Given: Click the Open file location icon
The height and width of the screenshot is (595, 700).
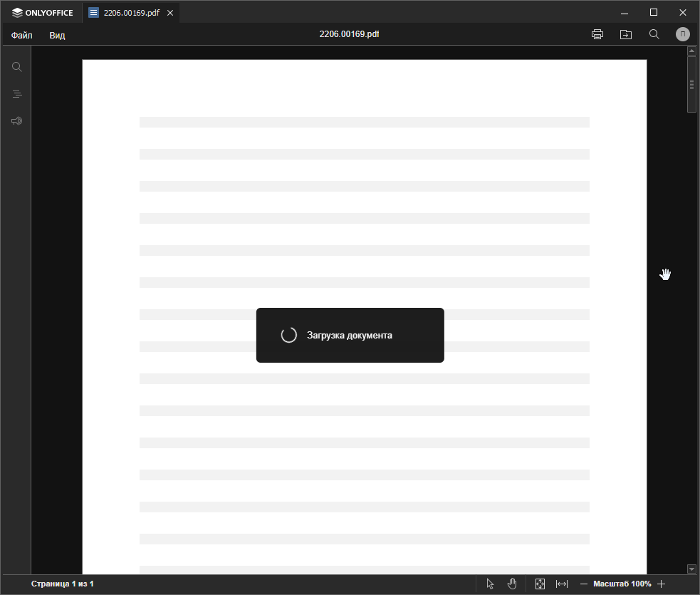Looking at the screenshot, I should [625, 33].
